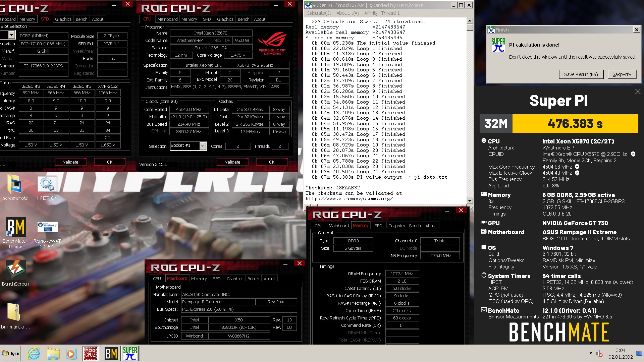644x362 pixels.
Task: Open the RemoveWAT 2.2.6.0 desktop icon
Action: pyautogui.click(x=47, y=235)
